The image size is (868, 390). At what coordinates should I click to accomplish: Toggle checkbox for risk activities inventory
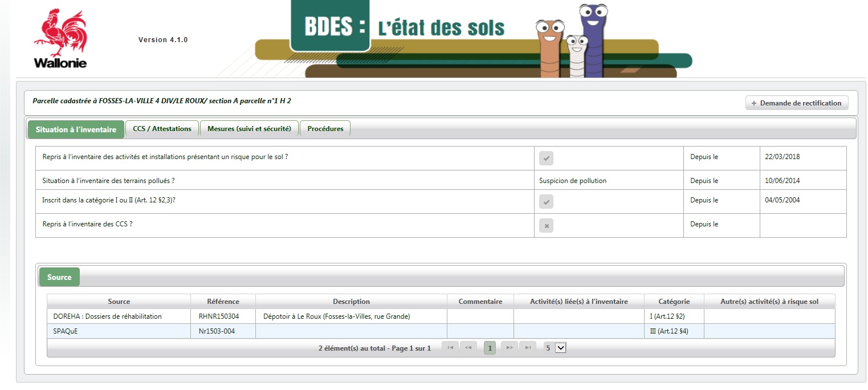click(x=546, y=159)
